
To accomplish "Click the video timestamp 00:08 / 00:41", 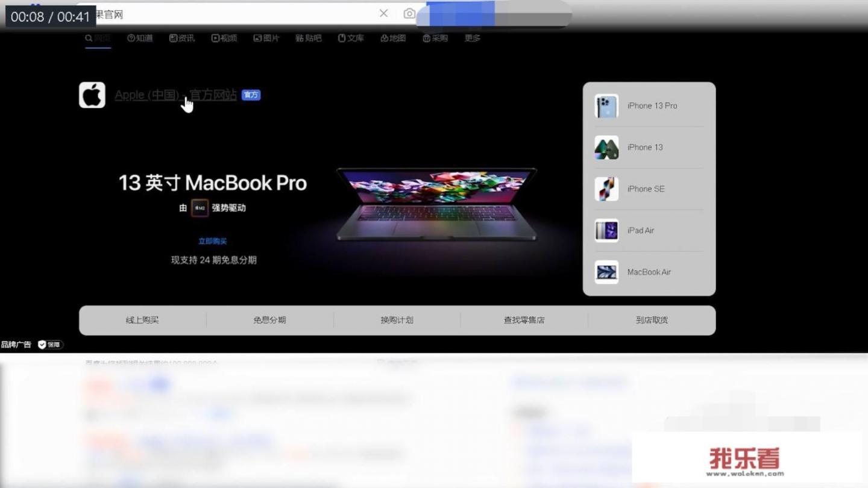I will pyautogui.click(x=50, y=16).
